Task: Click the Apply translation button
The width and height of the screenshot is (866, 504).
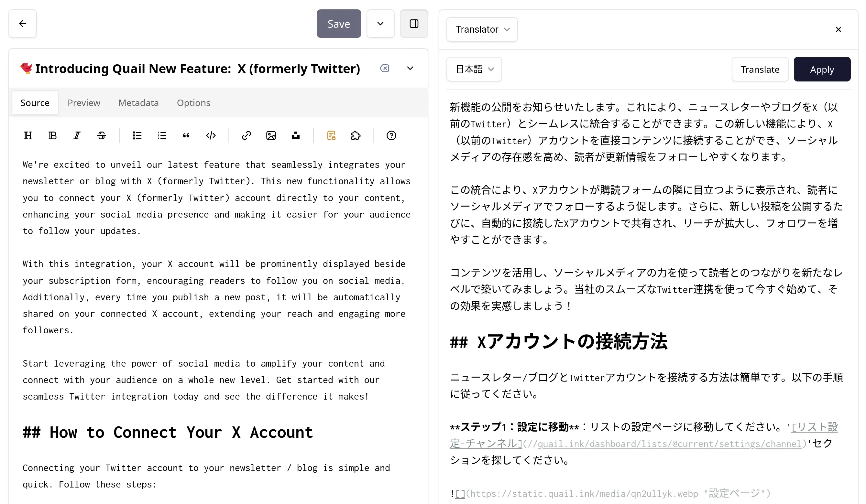Action: [x=822, y=69]
